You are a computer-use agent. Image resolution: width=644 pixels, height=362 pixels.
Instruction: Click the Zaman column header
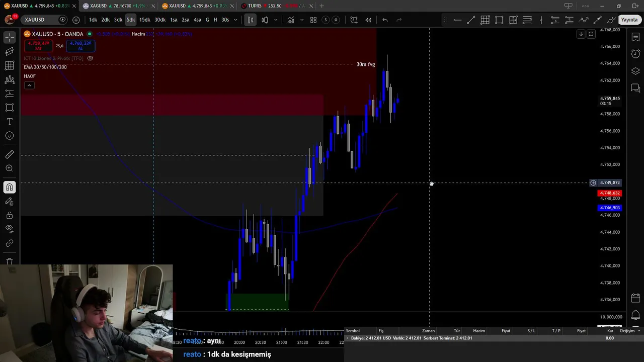pyautogui.click(x=428, y=331)
